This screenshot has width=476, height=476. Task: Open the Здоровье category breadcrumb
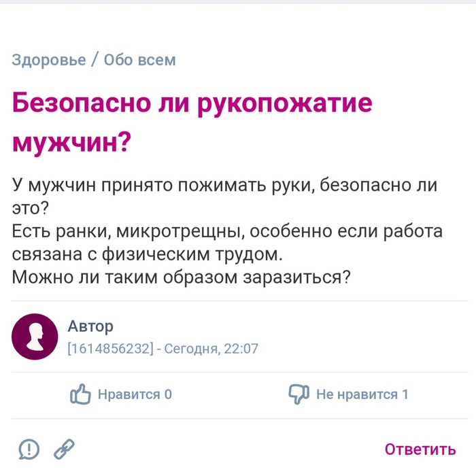tap(49, 60)
